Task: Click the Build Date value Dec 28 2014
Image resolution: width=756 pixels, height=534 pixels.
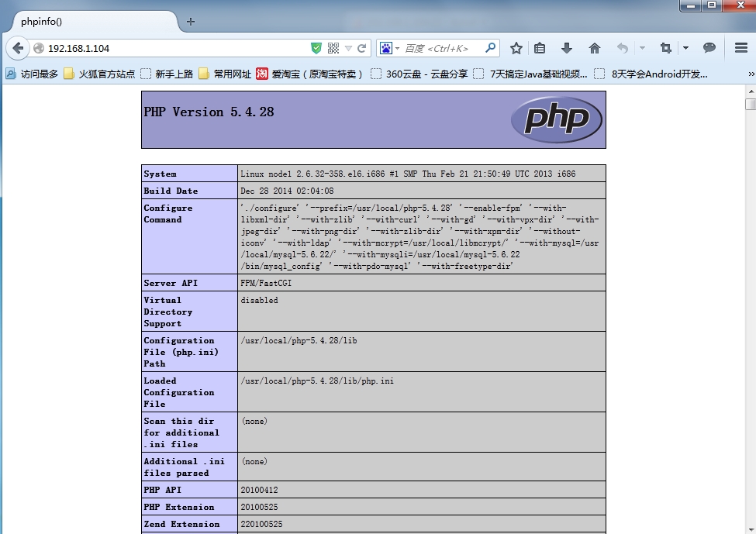Action: (x=288, y=191)
